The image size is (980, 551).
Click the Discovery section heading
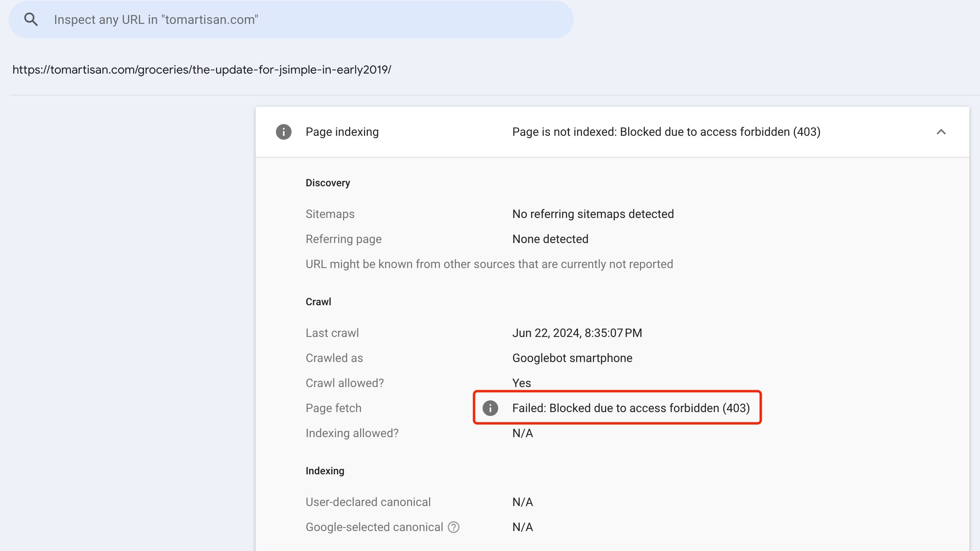click(328, 183)
